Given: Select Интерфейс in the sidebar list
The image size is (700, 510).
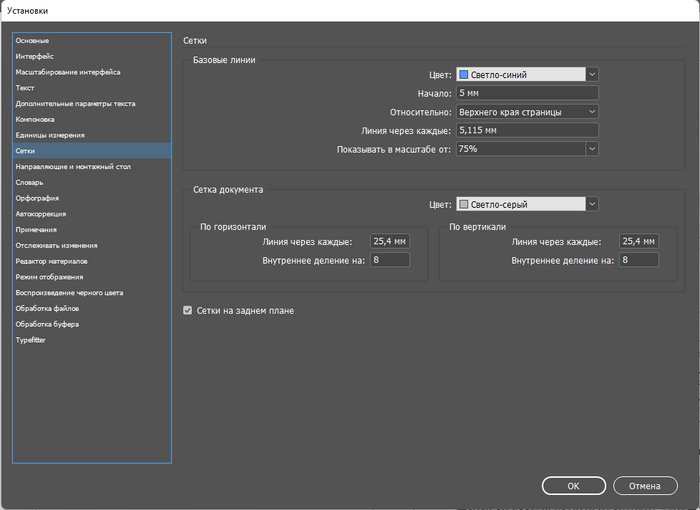Looking at the screenshot, I should (x=34, y=57).
